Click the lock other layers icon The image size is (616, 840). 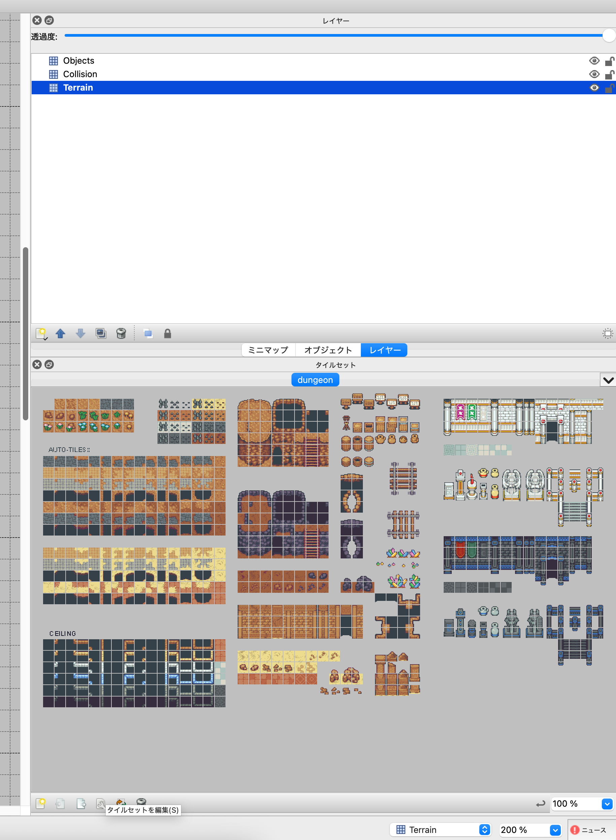[x=167, y=333]
